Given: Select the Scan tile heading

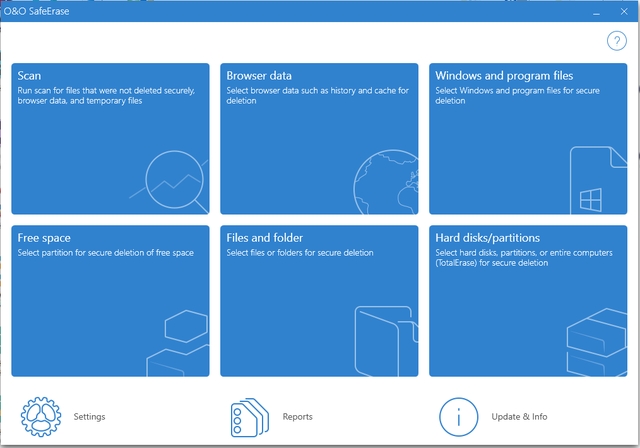Looking at the screenshot, I should [29, 76].
